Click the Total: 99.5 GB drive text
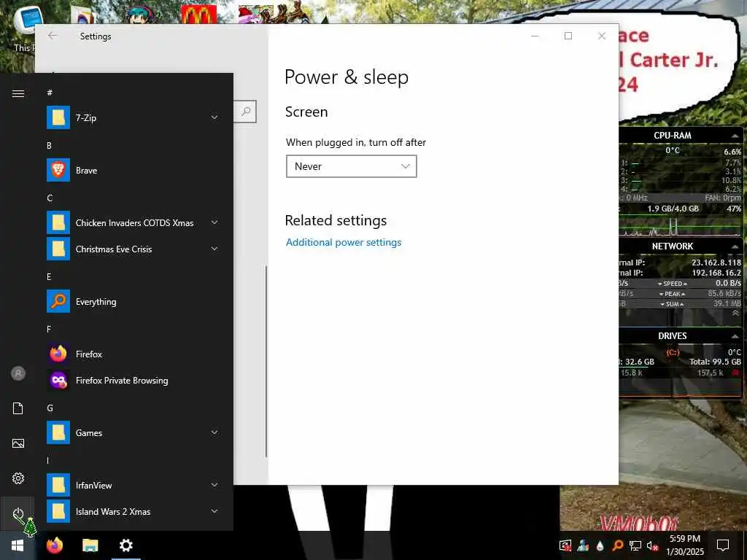The width and height of the screenshot is (747, 560). (x=715, y=362)
